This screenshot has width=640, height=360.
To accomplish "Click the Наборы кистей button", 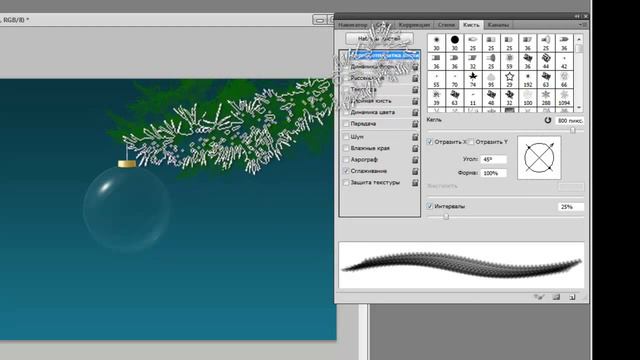I will coord(379,39).
